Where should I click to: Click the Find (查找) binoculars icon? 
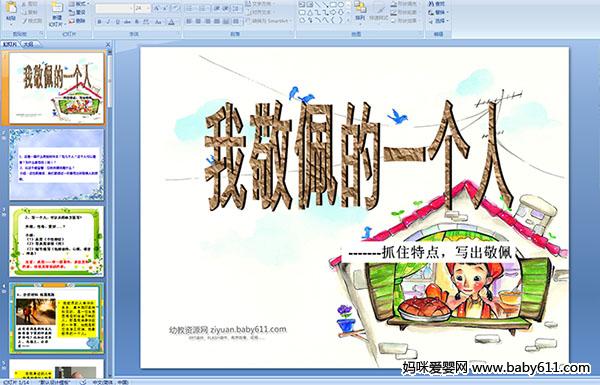(431, 4)
